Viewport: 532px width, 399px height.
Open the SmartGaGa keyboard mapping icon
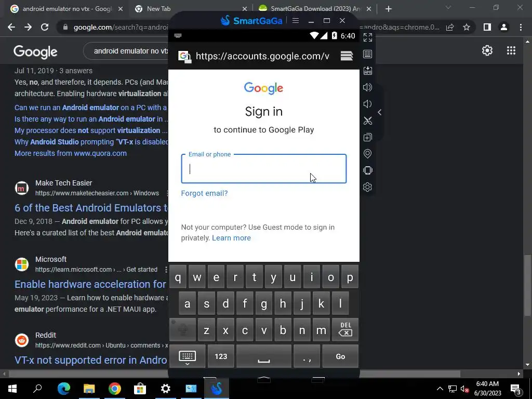pyautogui.click(x=368, y=54)
